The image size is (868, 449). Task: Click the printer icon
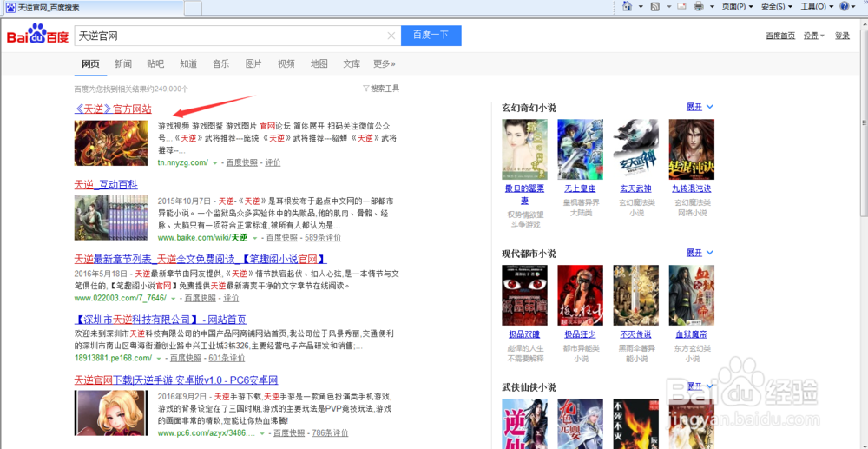699,7
